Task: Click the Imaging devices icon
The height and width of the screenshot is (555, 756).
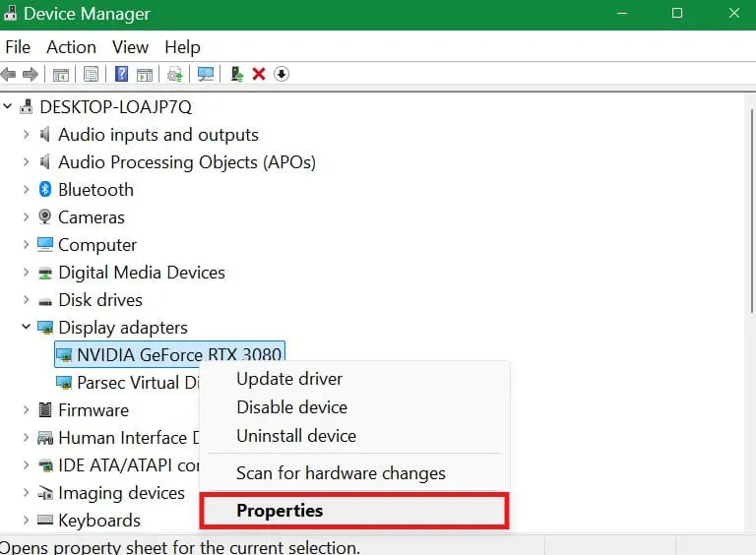Action: tap(45, 492)
